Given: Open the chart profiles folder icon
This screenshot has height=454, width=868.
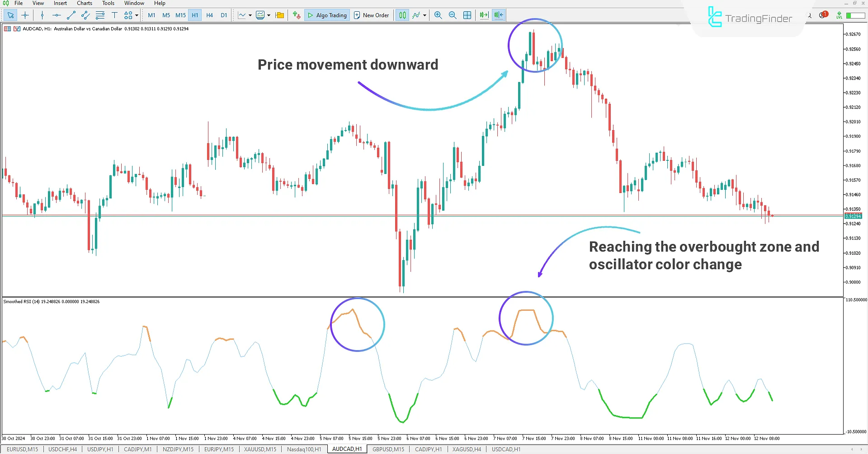Looking at the screenshot, I should point(279,15).
